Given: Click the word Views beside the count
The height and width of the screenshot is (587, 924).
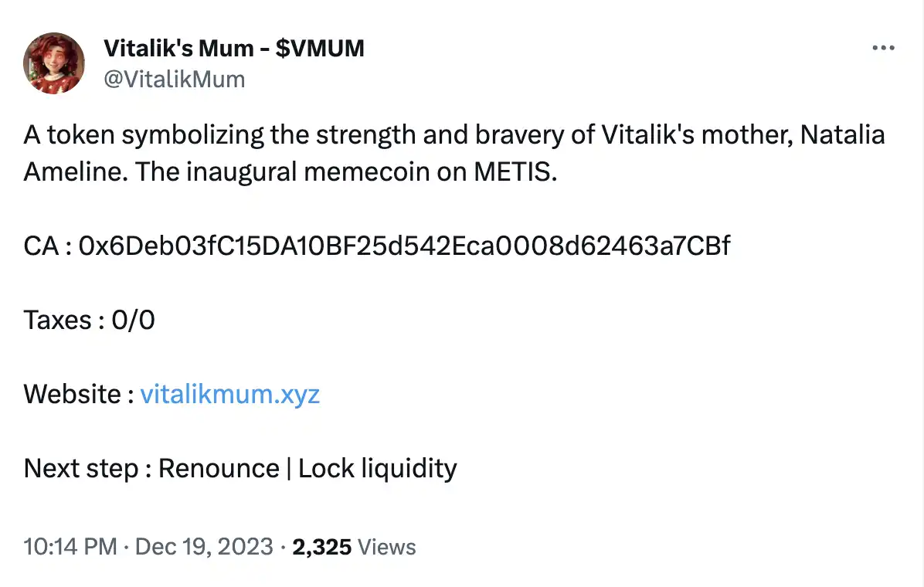Looking at the screenshot, I should 388,548.
